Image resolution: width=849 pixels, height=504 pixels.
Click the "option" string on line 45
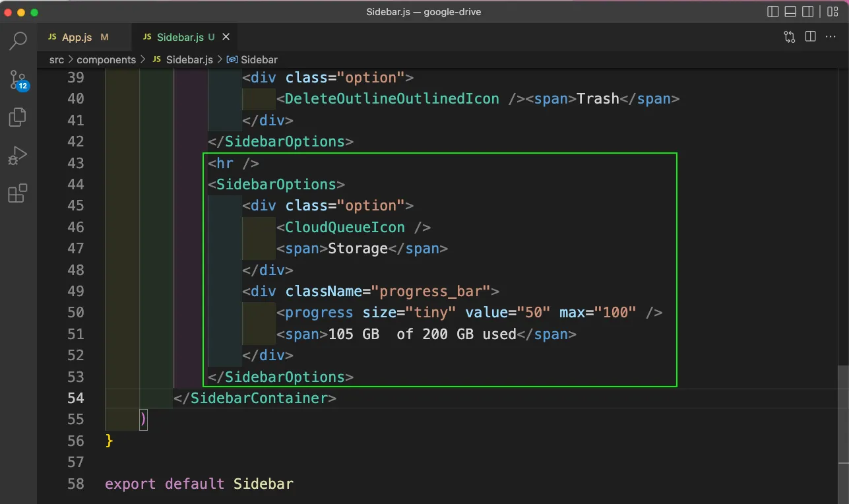click(x=371, y=205)
